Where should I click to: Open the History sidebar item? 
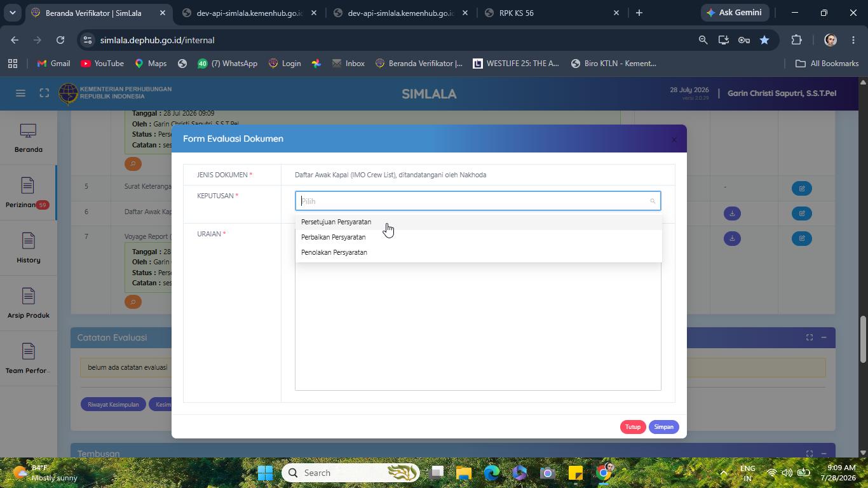click(28, 248)
